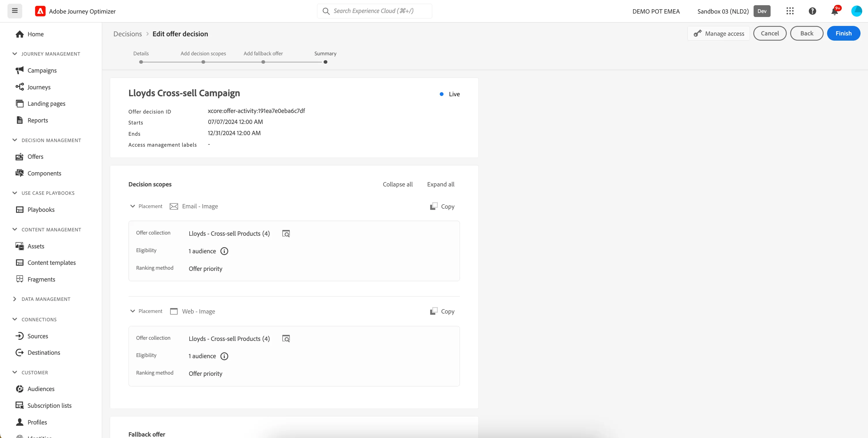Collapse the Web - Image placement
The width and height of the screenshot is (868, 438).
(x=133, y=311)
